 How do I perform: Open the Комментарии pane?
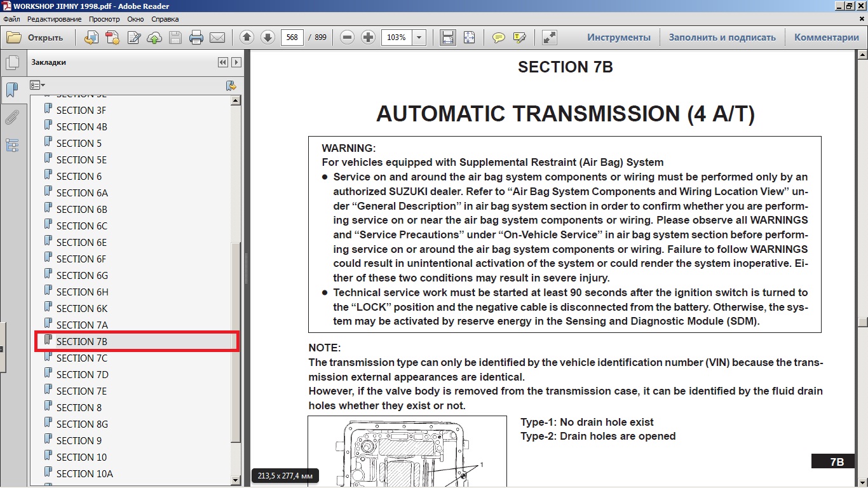coord(826,37)
